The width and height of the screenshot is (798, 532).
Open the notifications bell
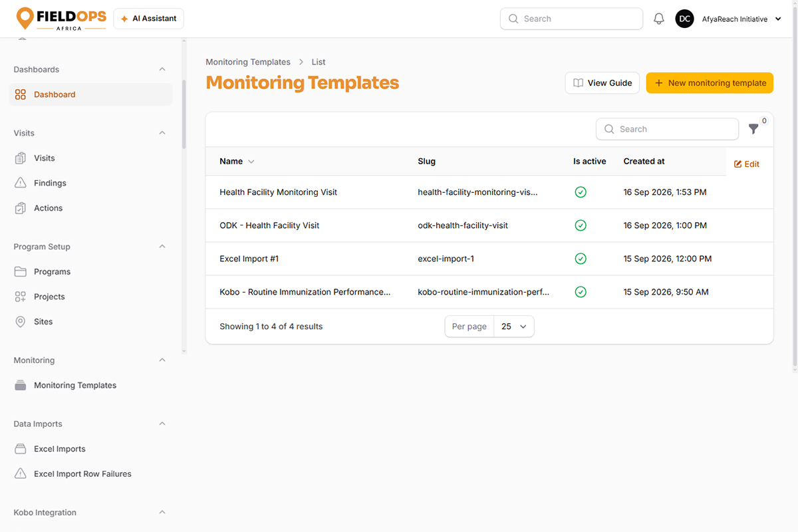pos(659,19)
